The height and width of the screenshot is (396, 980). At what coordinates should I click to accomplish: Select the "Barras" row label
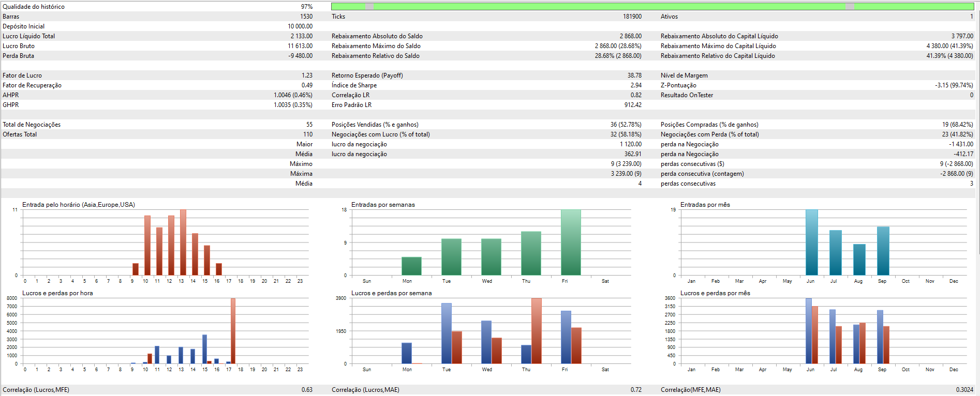pos(11,17)
